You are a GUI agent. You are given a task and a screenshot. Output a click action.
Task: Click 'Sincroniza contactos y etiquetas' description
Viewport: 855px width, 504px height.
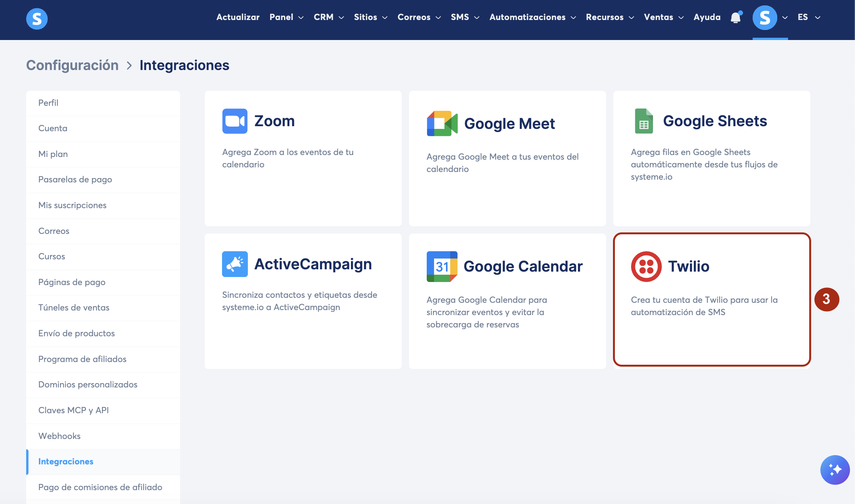[300, 301]
